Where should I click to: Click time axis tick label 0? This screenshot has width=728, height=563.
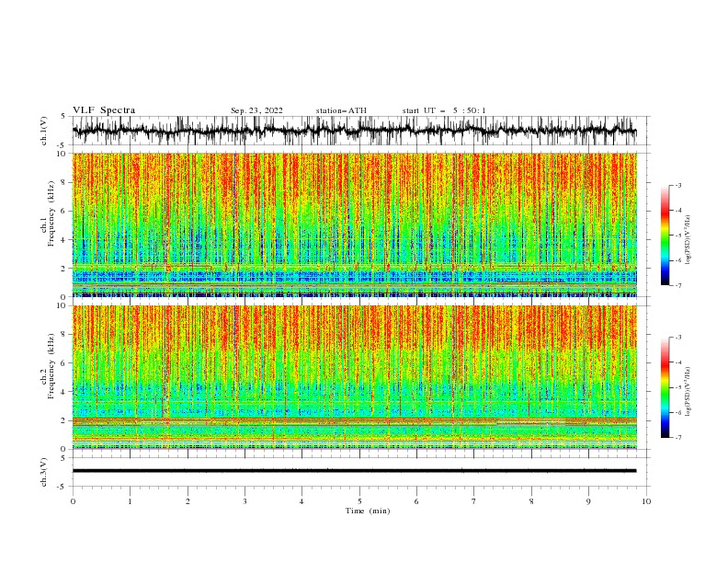click(x=73, y=501)
